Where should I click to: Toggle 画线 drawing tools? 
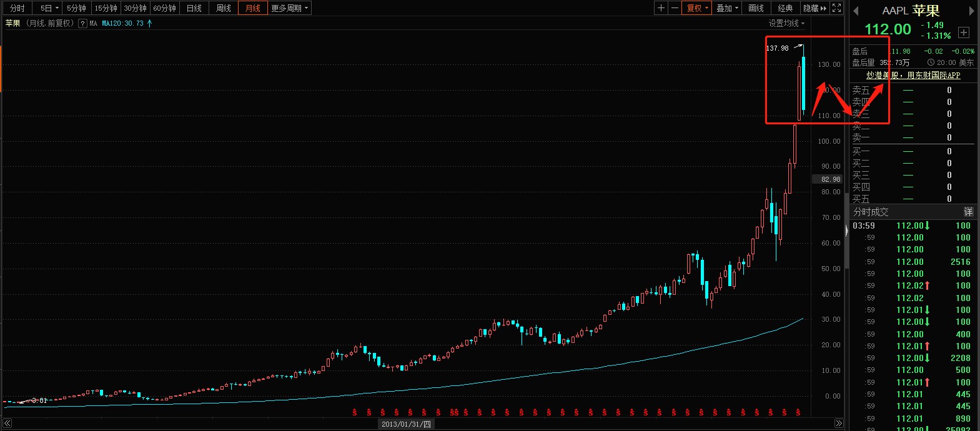tap(756, 8)
